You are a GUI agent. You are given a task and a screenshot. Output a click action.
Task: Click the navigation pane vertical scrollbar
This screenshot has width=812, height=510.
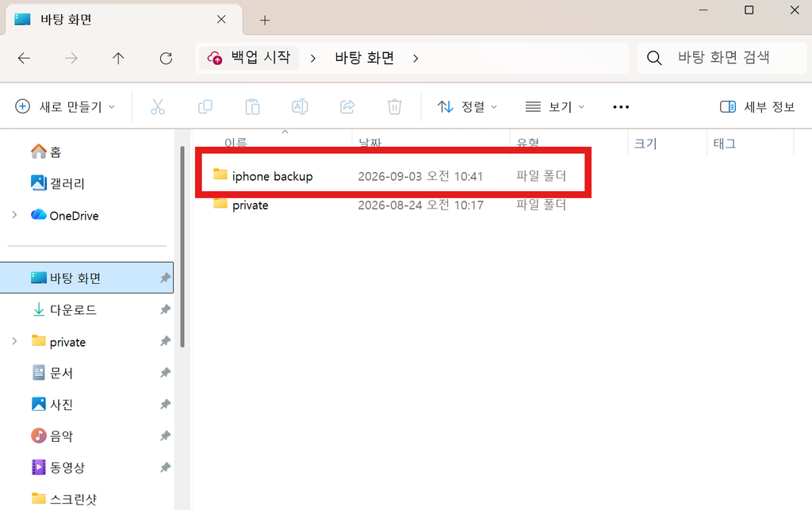(x=182, y=247)
